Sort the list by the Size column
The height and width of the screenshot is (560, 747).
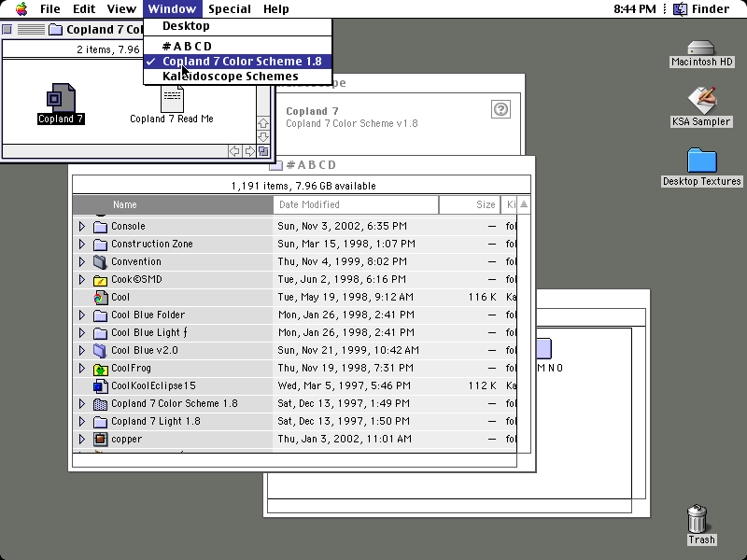pyautogui.click(x=470, y=204)
